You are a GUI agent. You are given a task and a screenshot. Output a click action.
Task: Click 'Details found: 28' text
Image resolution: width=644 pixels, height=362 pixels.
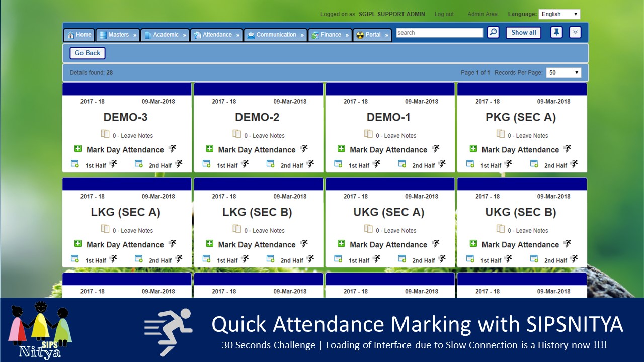tap(91, 73)
